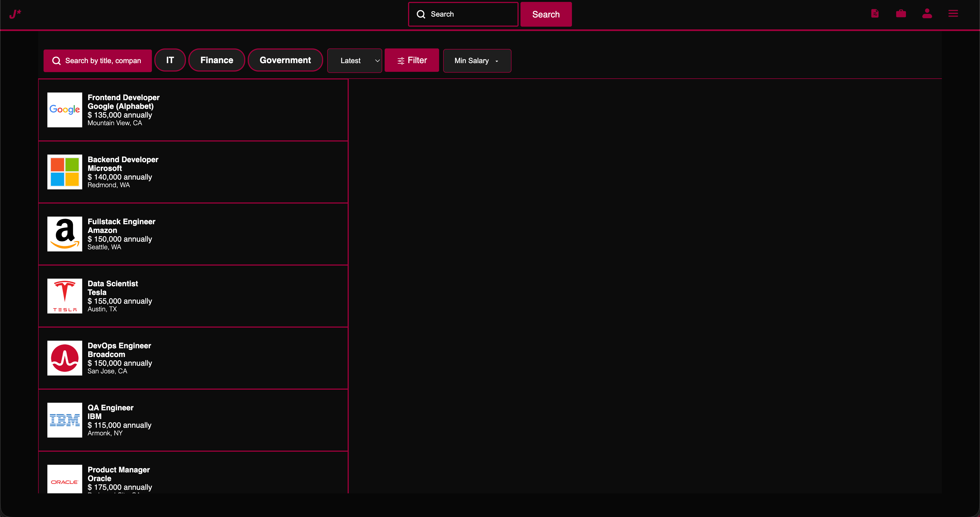980x517 pixels.
Task: Toggle the IT category filter
Action: (170, 60)
